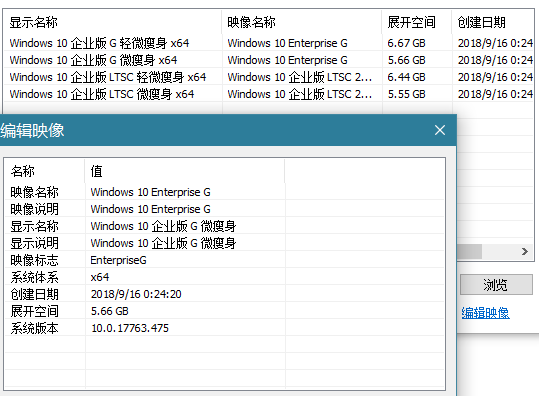Click the 显示说明 value Windows 10 企业版 G 微瘦身
Viewport: 539px width, 396px height.
163,243
